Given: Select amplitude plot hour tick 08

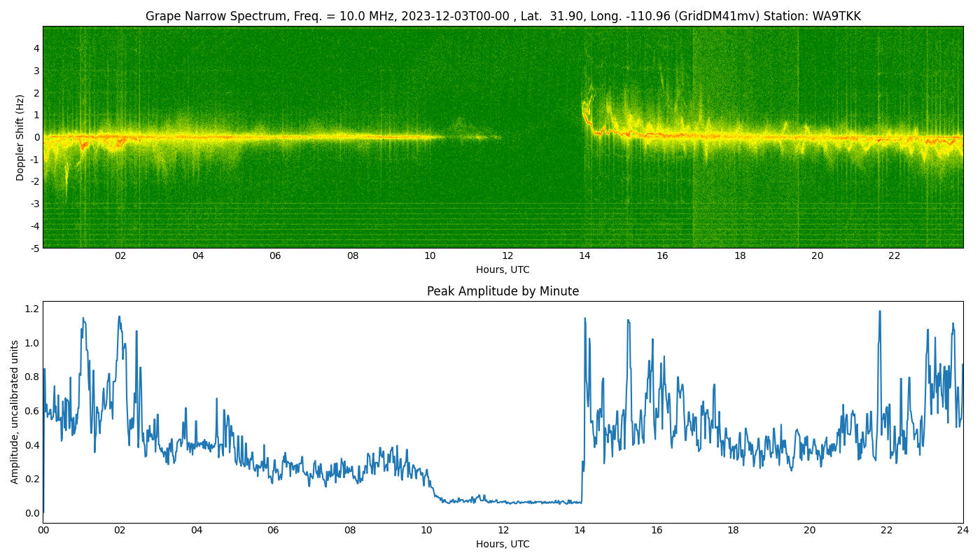Looking at the screenshot, I should pyautogui.click(x=350, y=531).
